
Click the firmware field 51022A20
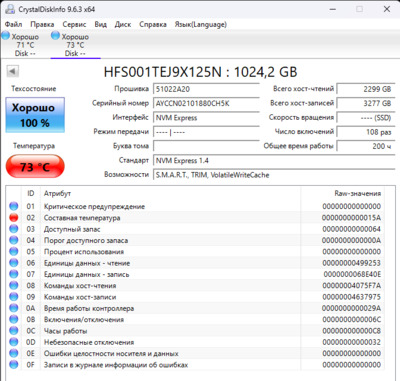(206, 89)
